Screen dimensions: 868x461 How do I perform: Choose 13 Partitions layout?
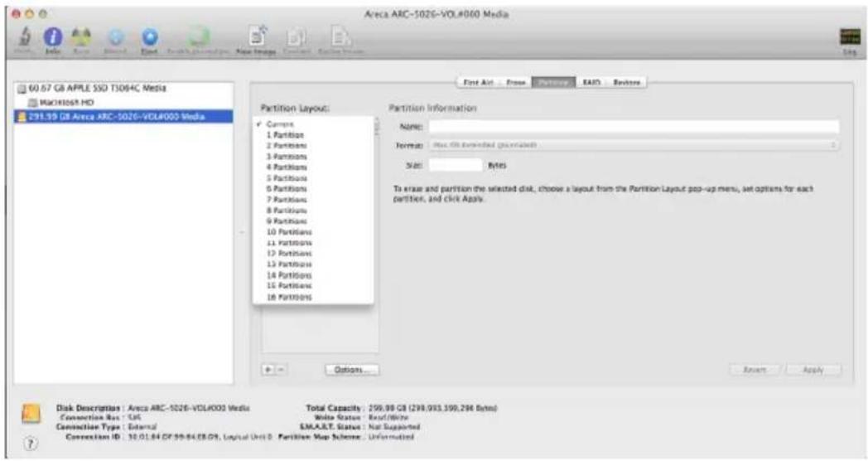pyautogui.click(x=313, y=264)
